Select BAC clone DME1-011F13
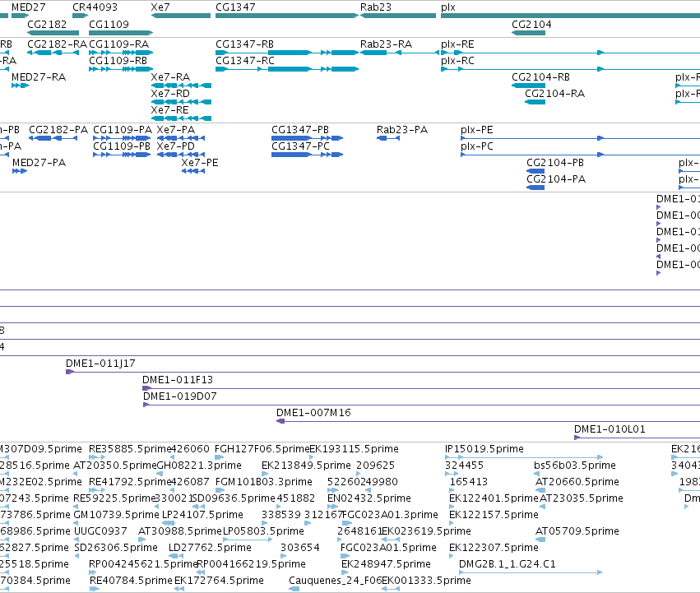The width and height of the screenshot is (700, 593). [x=421, y=388]
